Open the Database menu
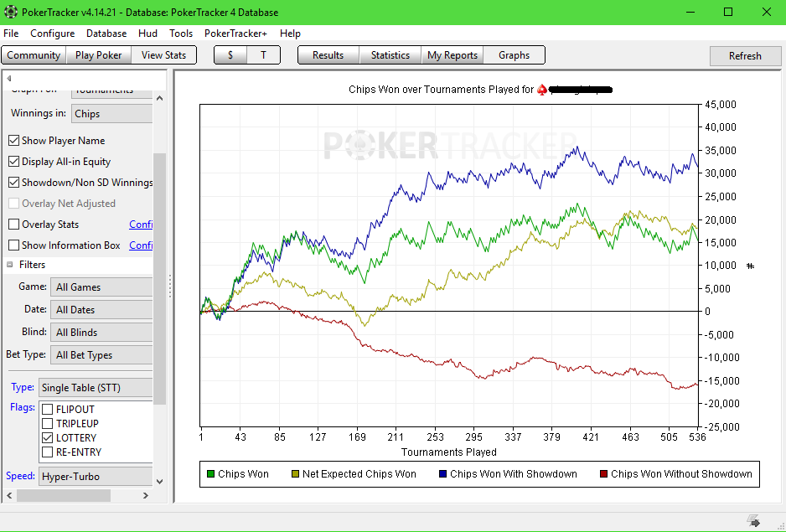The height and width of the screenshot is (532, 786). click(106, 34)
